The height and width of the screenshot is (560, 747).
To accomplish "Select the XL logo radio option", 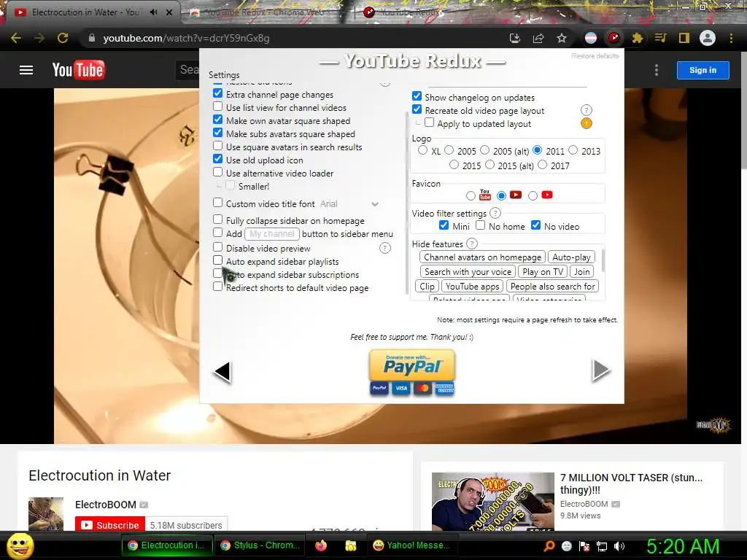I will pos(422,150).
